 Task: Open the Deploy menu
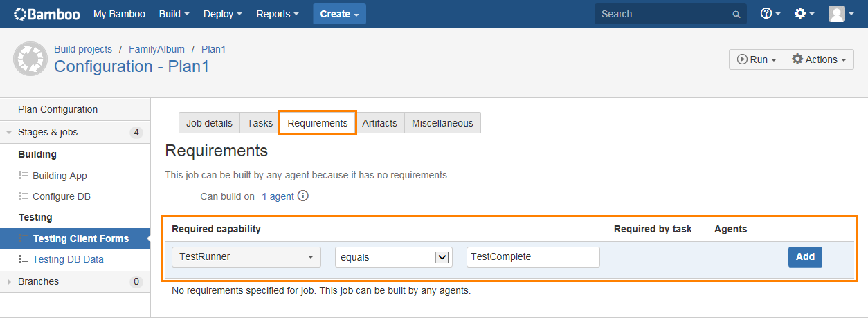point(223,14)
